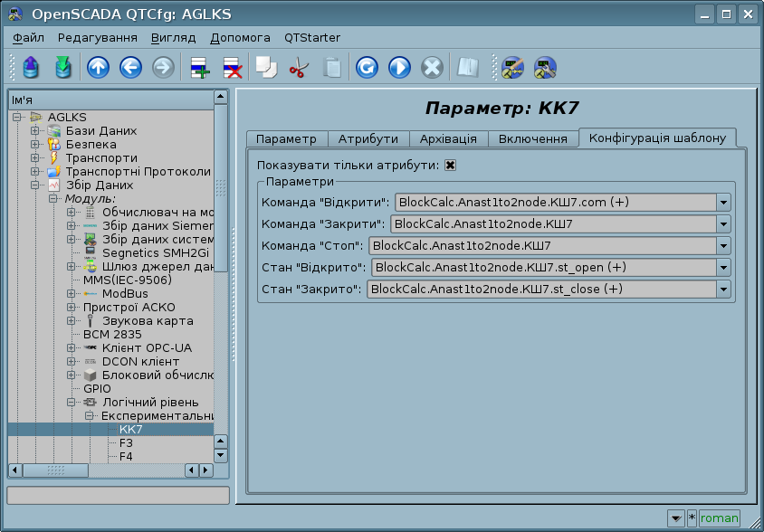Image resolution: width=764 pixels, height=532 pixels.
Task: Switch to the Архівація tab
Action: (x=448, y=138)
